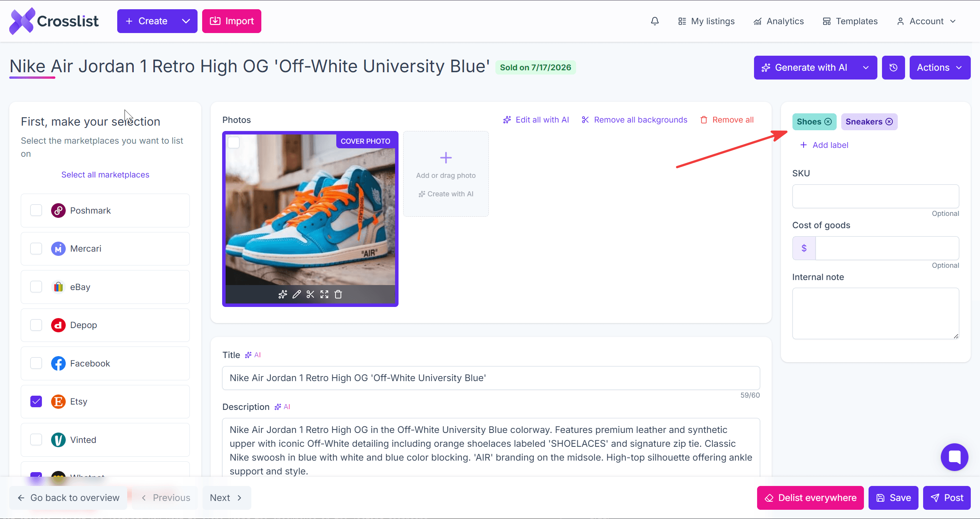Remove the Shoes label

(x=828, y=122)
